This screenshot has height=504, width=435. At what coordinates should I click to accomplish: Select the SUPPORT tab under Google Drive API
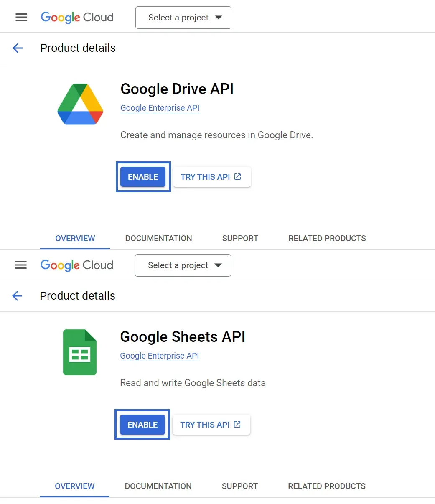pyautogui.click(x=240, y=238)
